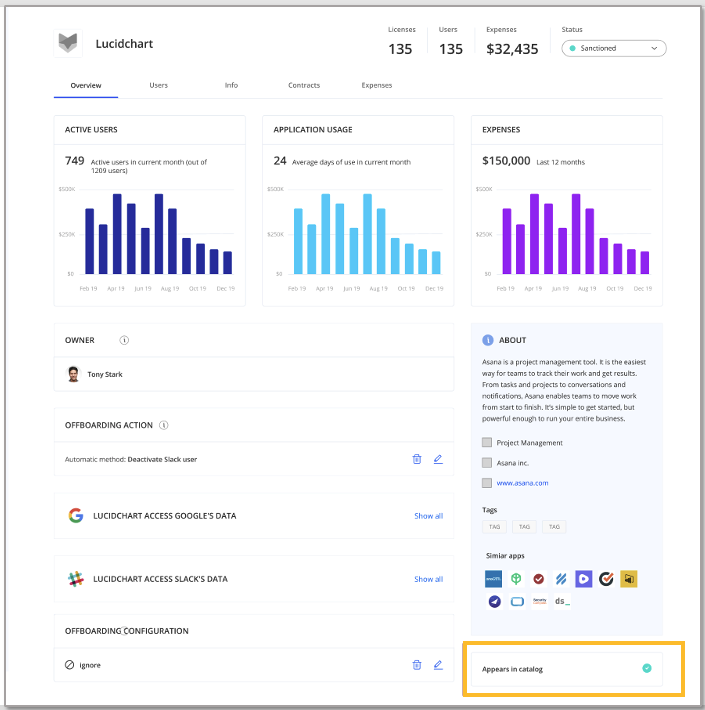Image resolution: width=705 pixels, height=710 pixels.
Task: Click the last TAG chip
Action: 554,527
